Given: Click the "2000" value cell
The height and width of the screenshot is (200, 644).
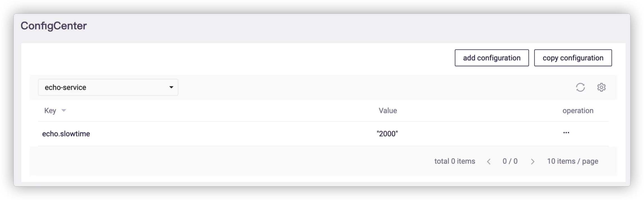Looking at the screenshot, I should tap(387, 134).
